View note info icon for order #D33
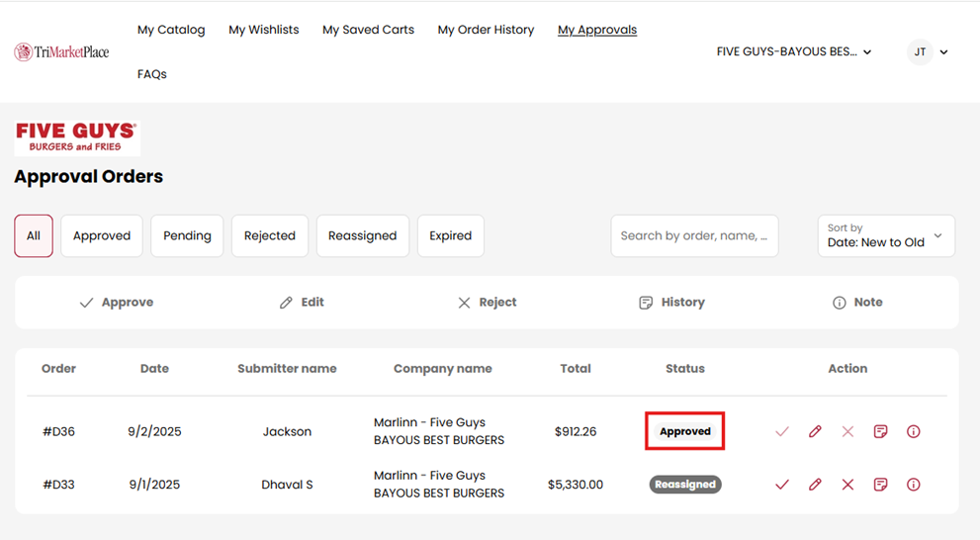 click(913, 485)
